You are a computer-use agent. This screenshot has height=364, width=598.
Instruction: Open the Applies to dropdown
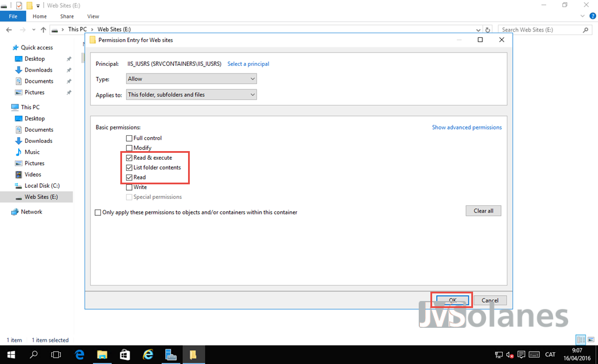coord(192,95)
